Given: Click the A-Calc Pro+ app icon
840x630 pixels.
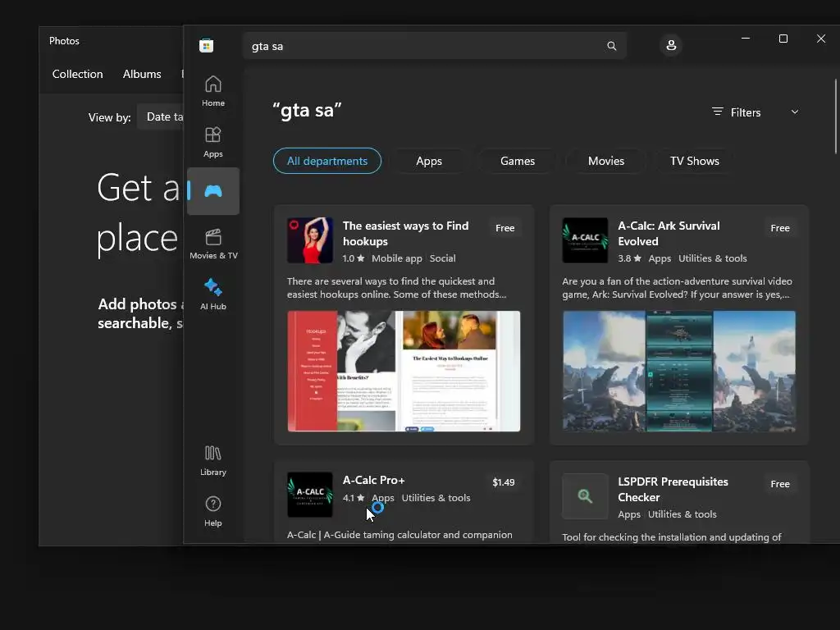Looking at the screenshot, I should 309,495.
